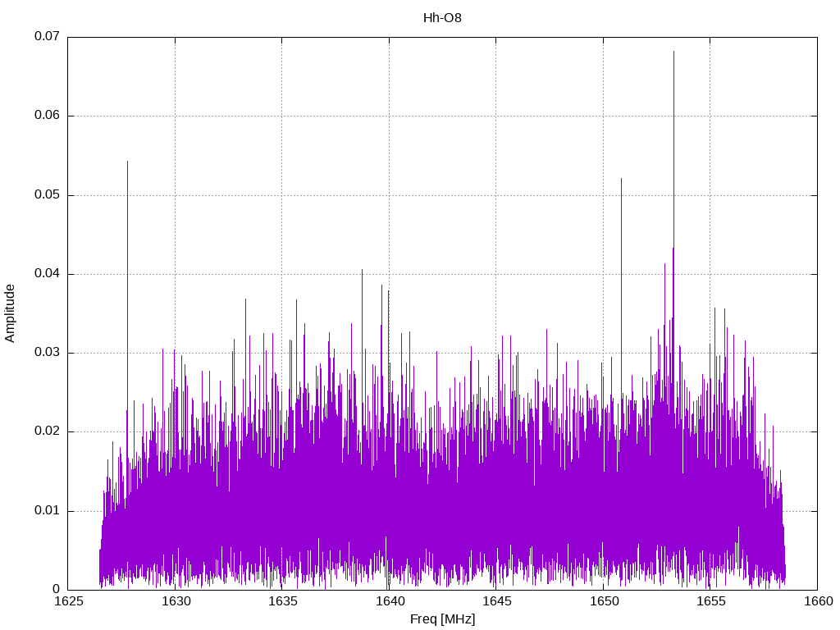Click the Freq [MHz] x-axis label
This screenshot has width=840, height=630.
coord(442,619)
